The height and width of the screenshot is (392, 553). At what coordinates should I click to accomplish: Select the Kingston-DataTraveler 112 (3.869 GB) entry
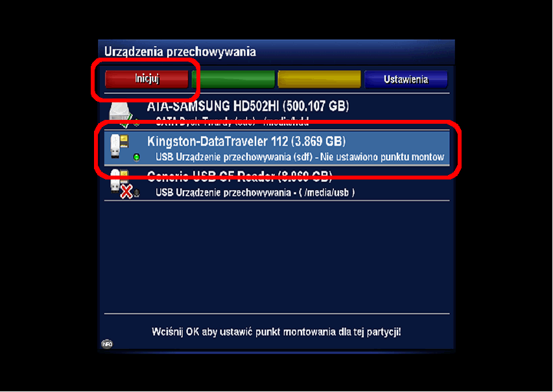click(x=277, y=148)
